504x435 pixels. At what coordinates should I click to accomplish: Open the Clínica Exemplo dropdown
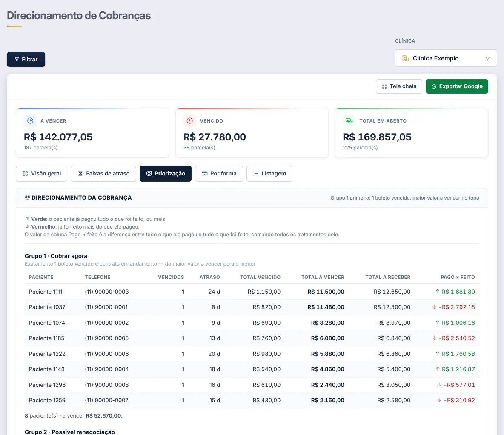coord(446,58)
